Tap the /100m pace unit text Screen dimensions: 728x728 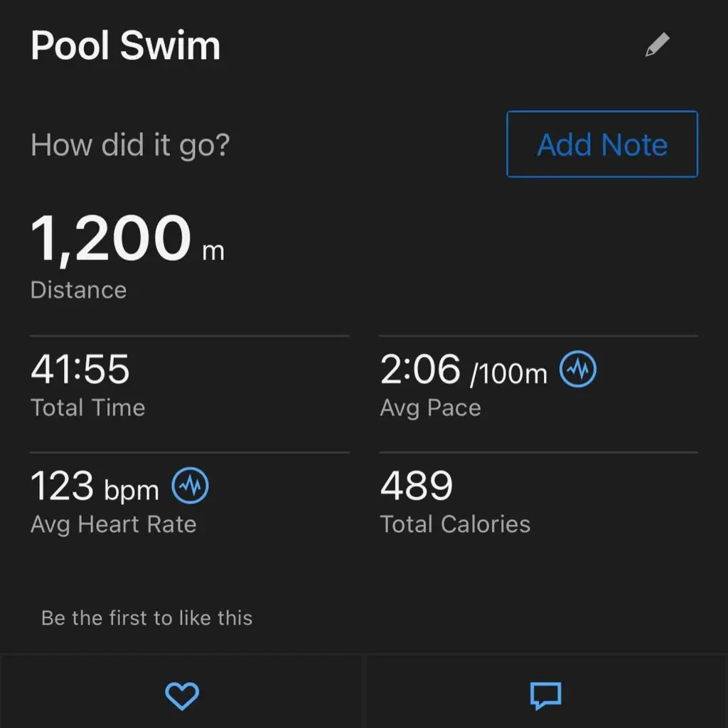coord(508,373)
